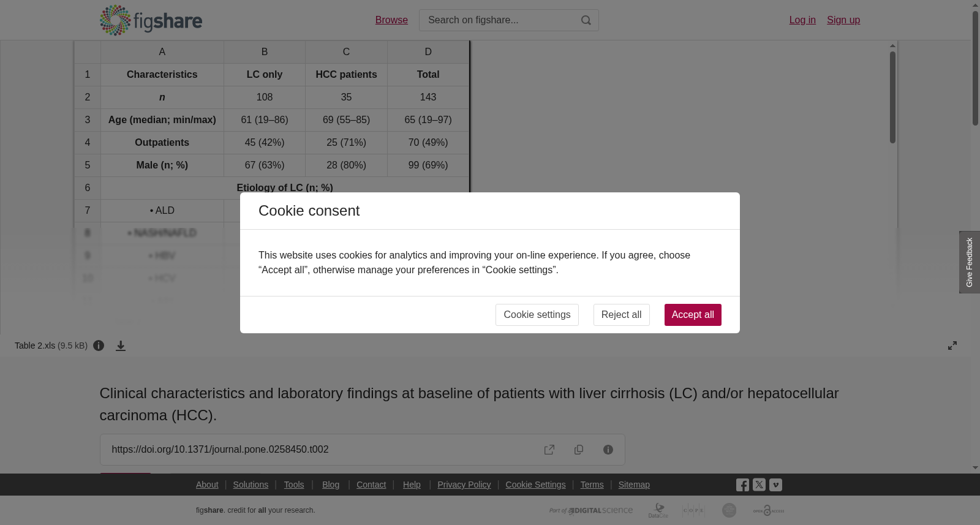Download Table 2.xls file
Image resolution: width=980 pixels, height=525 pixels.
coord(121,346)
